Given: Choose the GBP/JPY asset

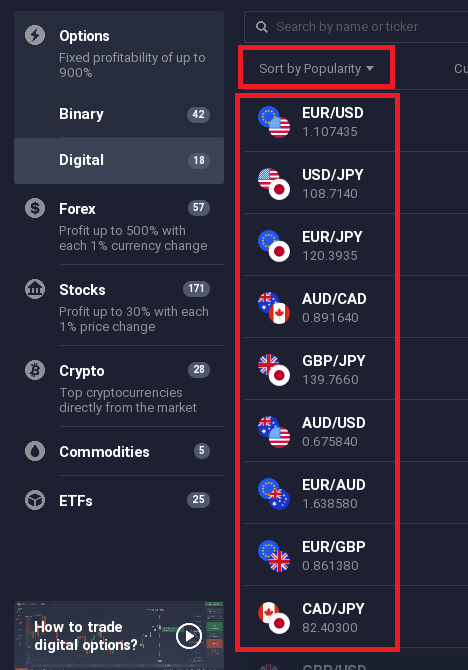Looking at the screenshot, I should coord(319,369).
